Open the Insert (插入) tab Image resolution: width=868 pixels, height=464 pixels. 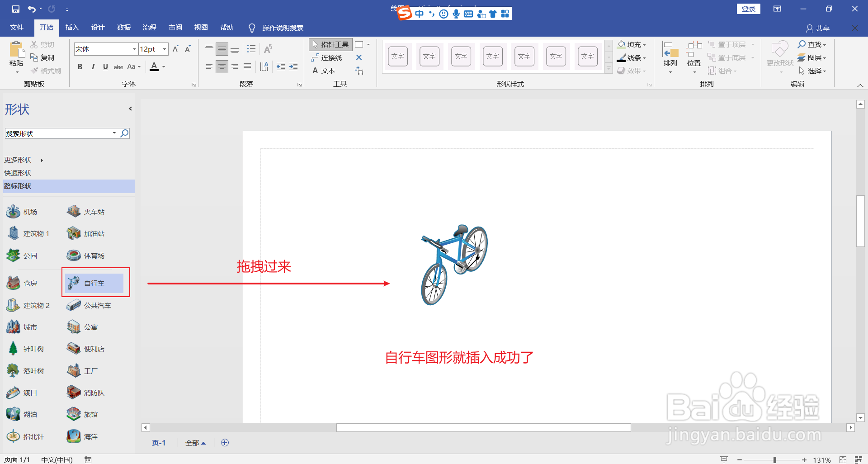(72, 28)
